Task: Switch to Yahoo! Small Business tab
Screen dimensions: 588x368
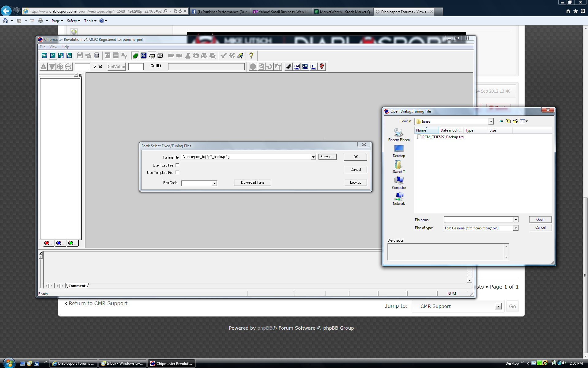Action: 282,12
